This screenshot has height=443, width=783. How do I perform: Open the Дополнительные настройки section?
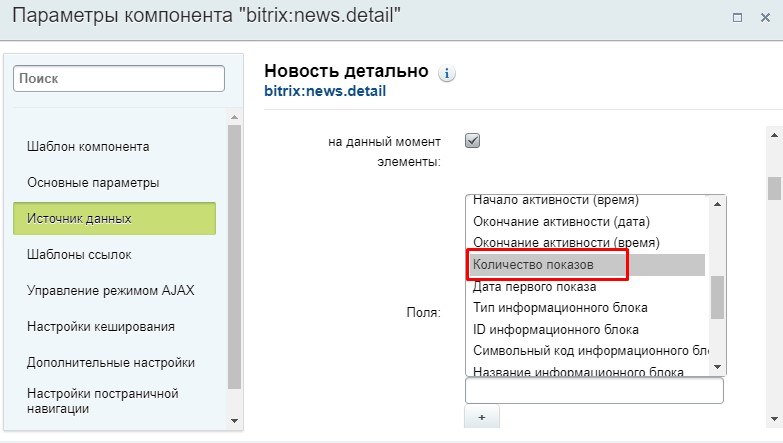(111, 363)
